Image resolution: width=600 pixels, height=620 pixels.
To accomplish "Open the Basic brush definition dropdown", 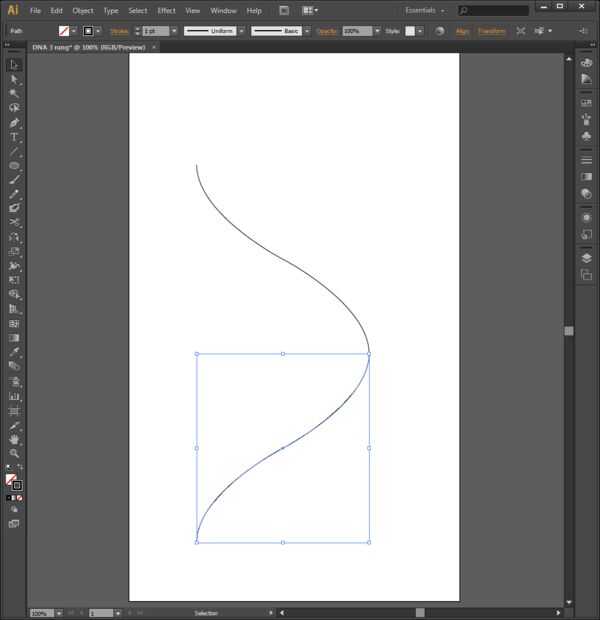I will click(307, 31).
